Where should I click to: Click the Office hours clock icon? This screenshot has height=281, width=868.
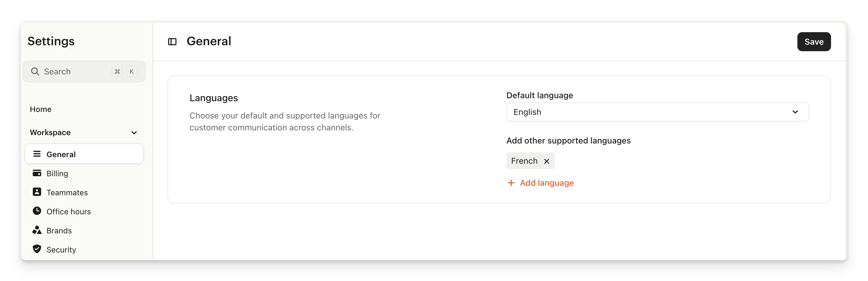coord(37,211)
